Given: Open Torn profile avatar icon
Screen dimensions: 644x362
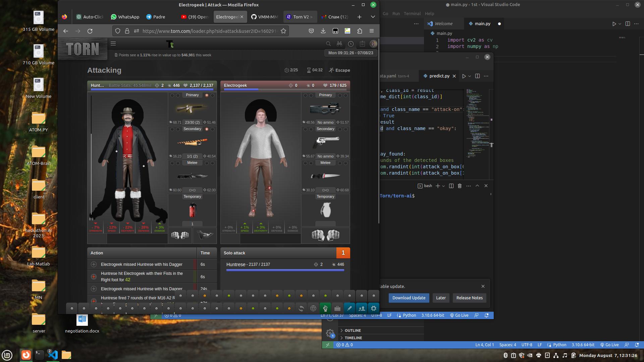Looking at the screenshot, I should point(373,44).
